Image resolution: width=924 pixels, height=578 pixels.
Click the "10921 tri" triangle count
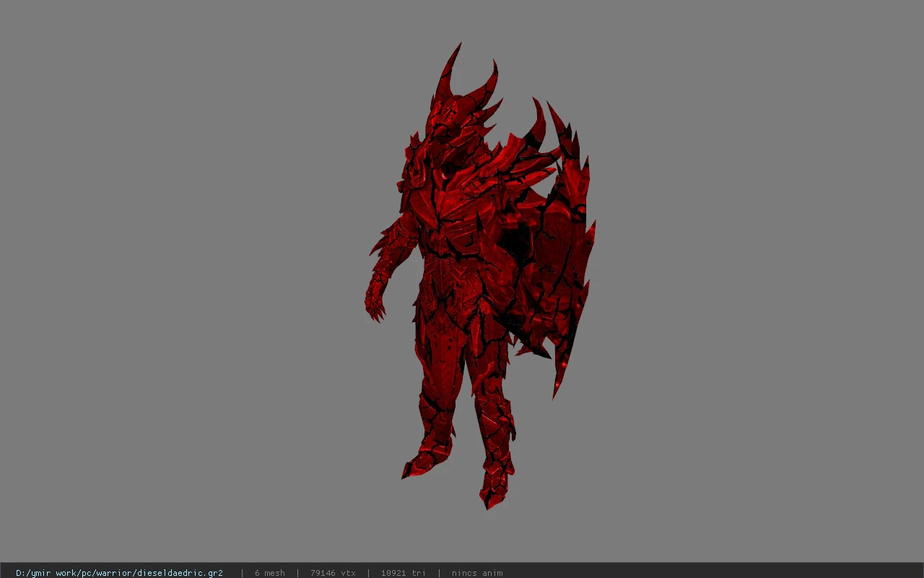(x=403, y=573)
